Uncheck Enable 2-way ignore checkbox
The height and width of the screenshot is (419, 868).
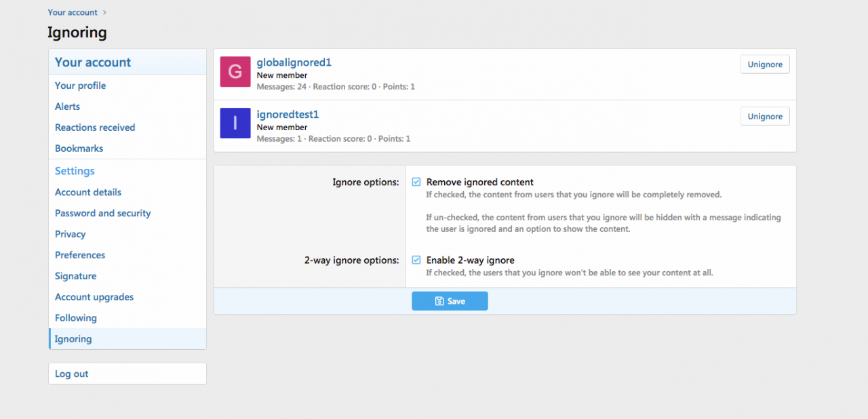pyautogui.click(x=416, y=260)
